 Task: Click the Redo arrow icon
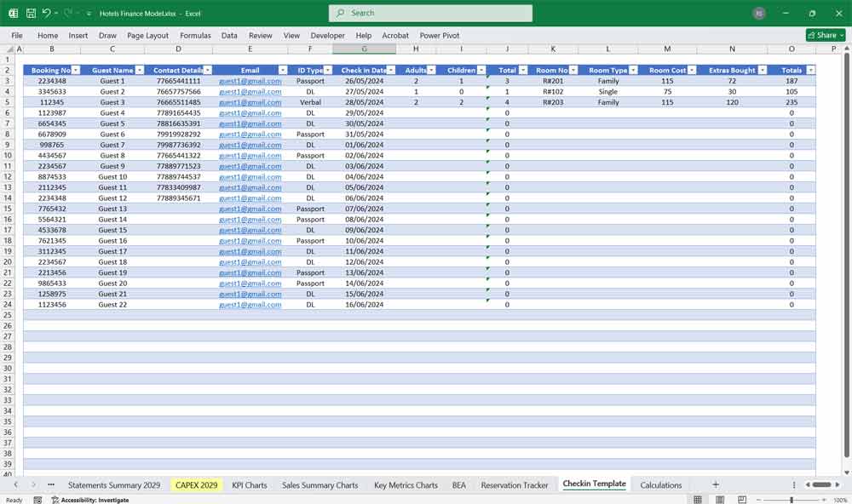(68, 14)
